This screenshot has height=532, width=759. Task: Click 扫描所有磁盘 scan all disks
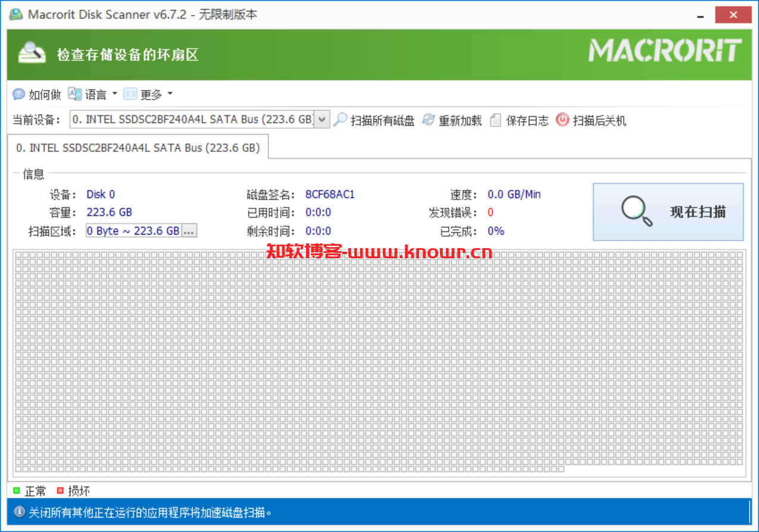pyautogui.click(x=374, y=120)
